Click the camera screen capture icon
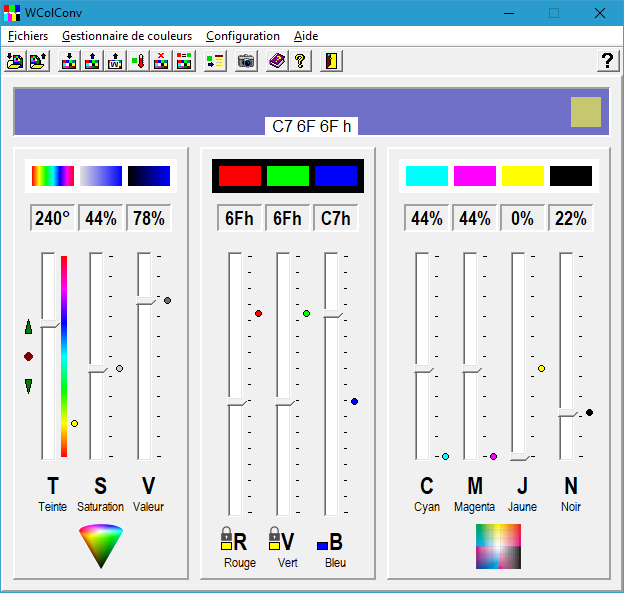 pyautogui.click(x=246, y=61)
